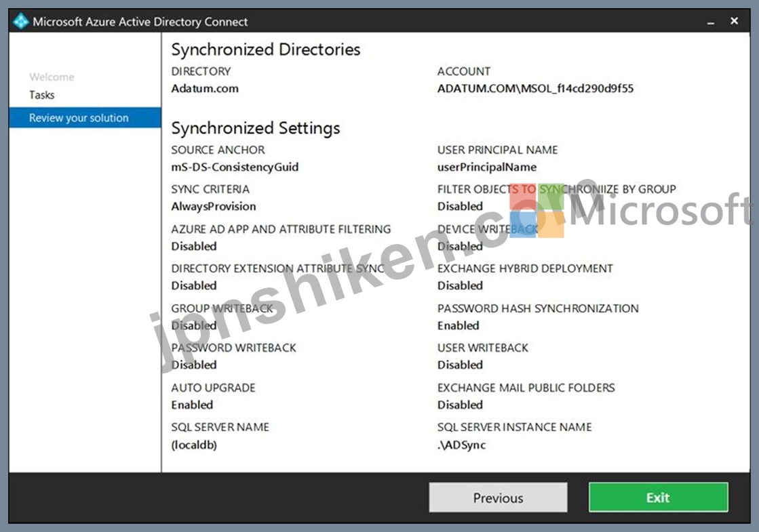Click the GROUP WRITEBACK label

[222, 308]
